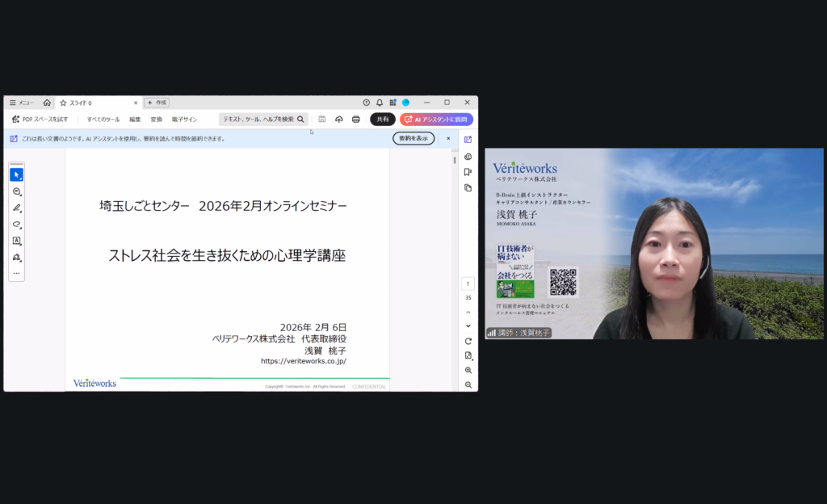Screen dimensions: 827x504
Task: Zoom in using the magnifier plus icon
Action: pyautogui.click(x=468, y=370)
